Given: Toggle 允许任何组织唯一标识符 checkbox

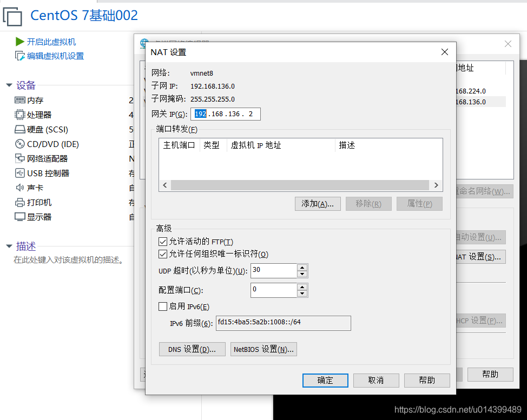Looking at the screenshot, I should (163, 254).
